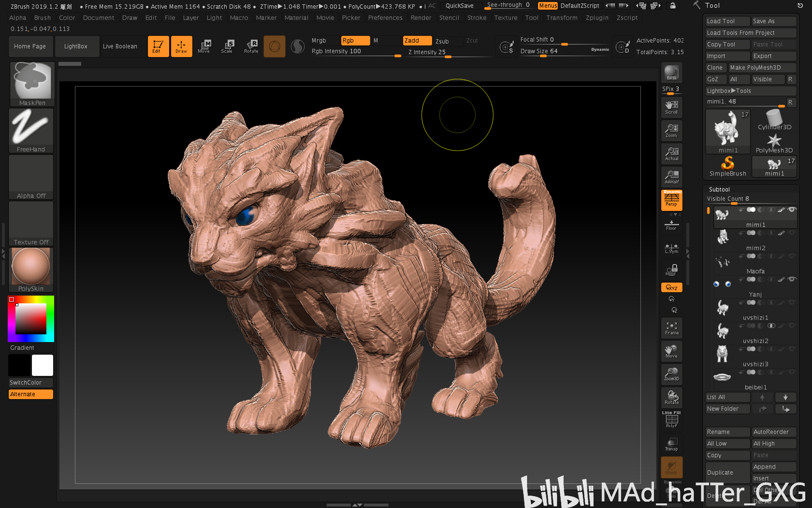
Task: Click the Frame mesh icon
Action: [671, 328]
